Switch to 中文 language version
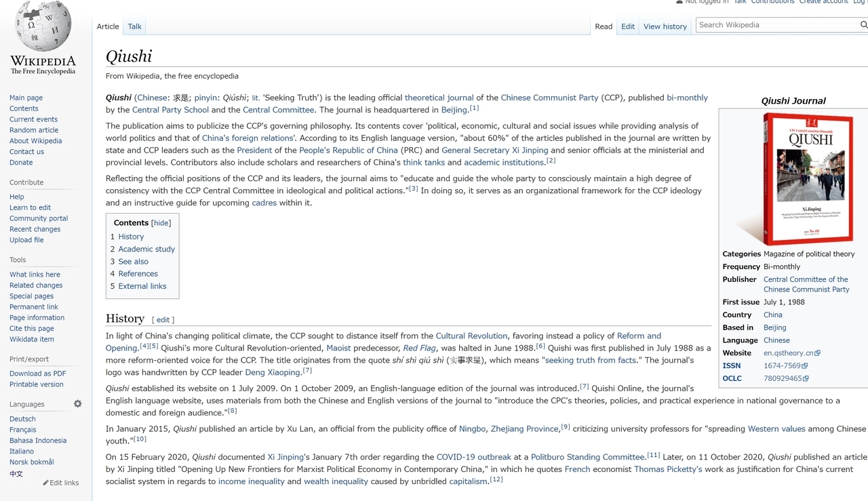 pos(16,474)
